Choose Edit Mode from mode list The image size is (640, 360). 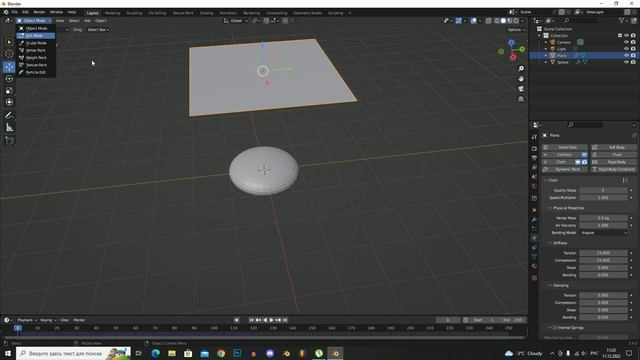tap(35, 36)
